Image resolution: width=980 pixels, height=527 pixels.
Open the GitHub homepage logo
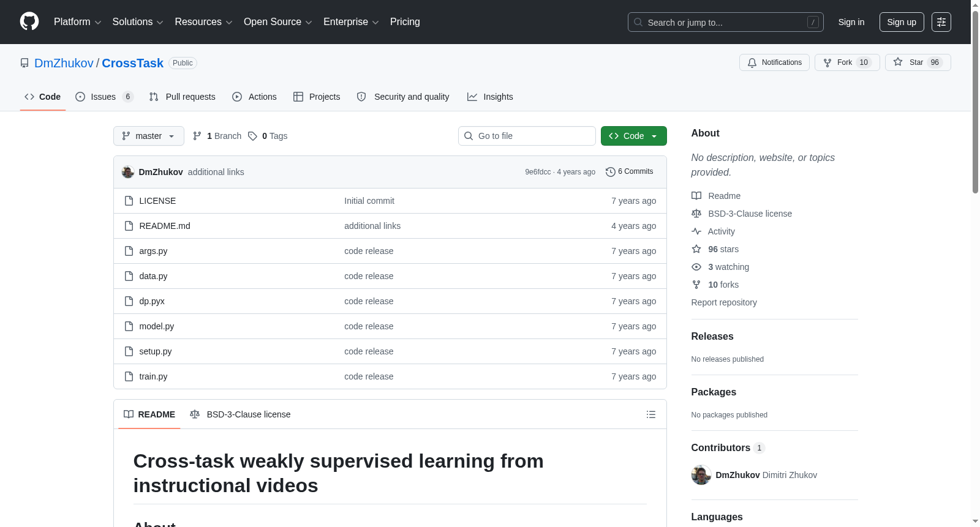tap(29, 22)
